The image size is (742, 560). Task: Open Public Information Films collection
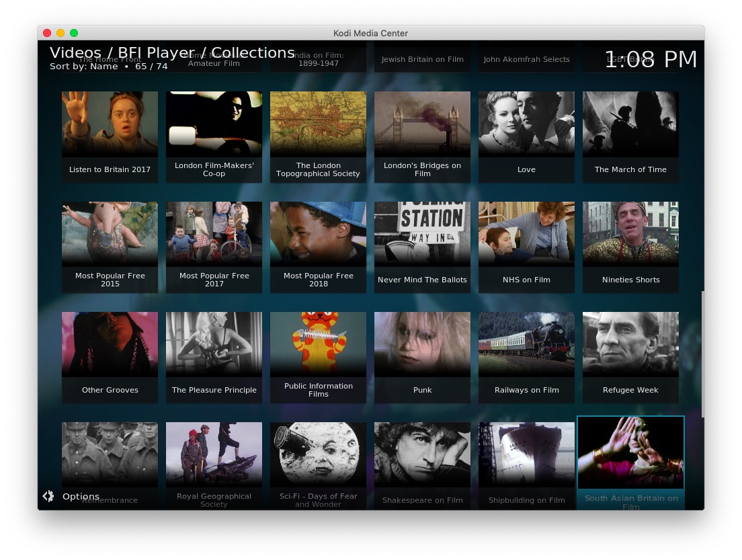click(x=318, y=357)
